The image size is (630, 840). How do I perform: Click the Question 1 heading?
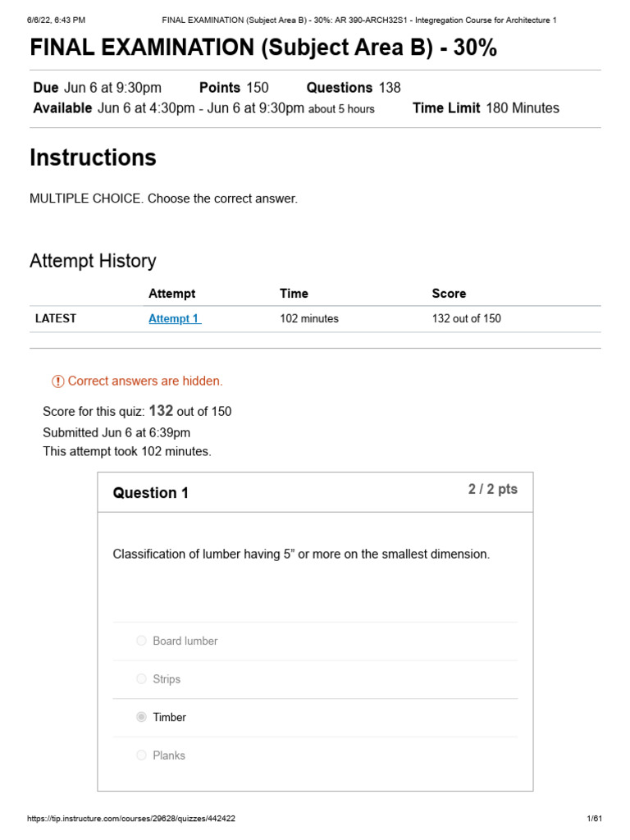(151, 493)
